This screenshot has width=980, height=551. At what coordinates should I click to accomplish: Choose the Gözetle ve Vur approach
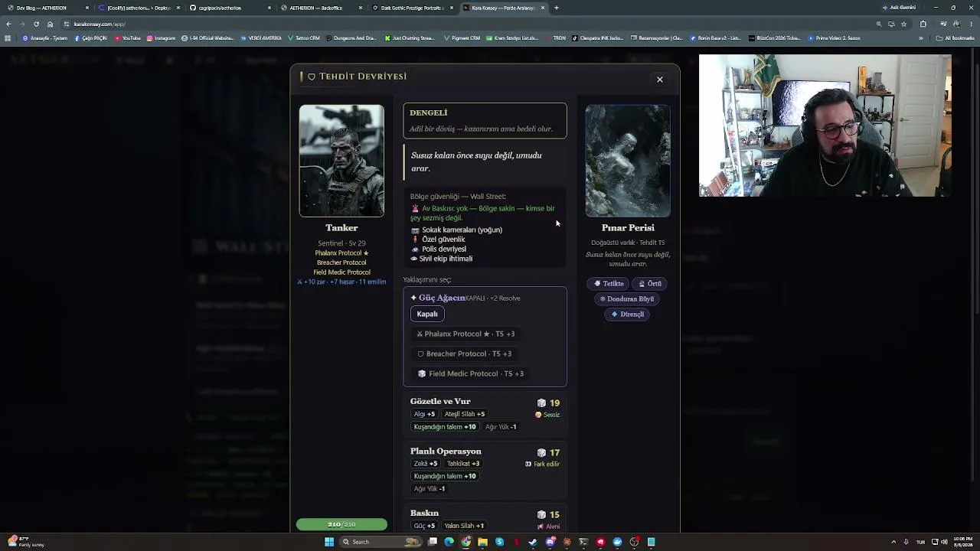485,414
